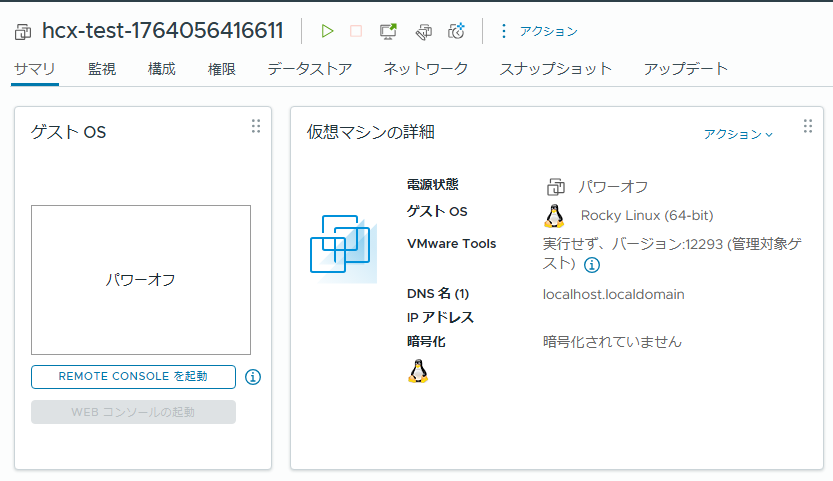The image size is (833, 481).
Task: Click the take snapshot toolbar icon
Action: [456, 31]
